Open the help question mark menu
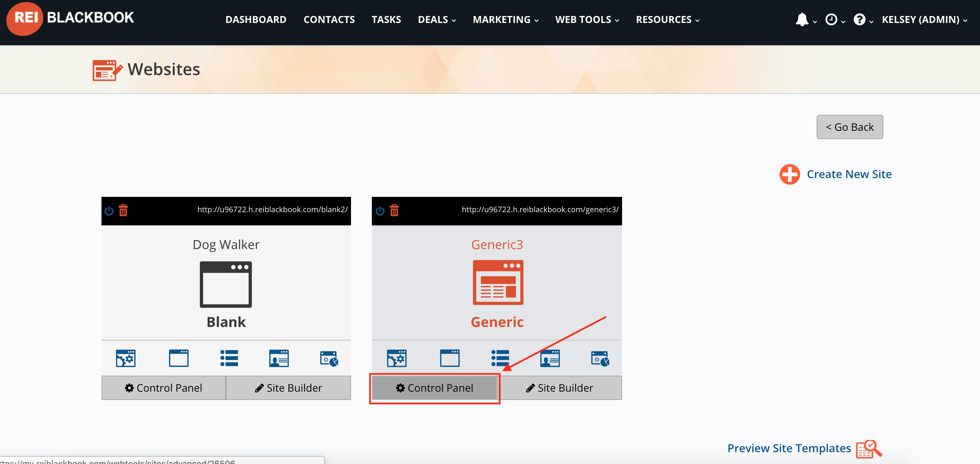The height and width of the screenshot is (464, 980). (x=859, y=19)
